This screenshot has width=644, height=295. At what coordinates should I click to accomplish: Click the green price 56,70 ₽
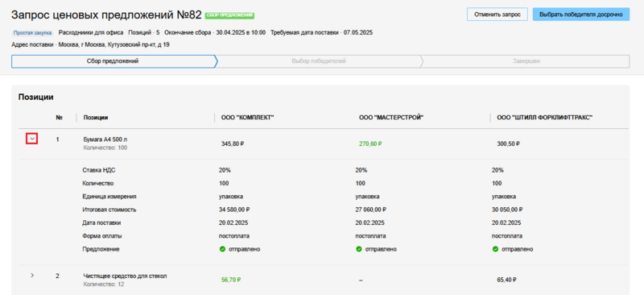pos(231,280)
